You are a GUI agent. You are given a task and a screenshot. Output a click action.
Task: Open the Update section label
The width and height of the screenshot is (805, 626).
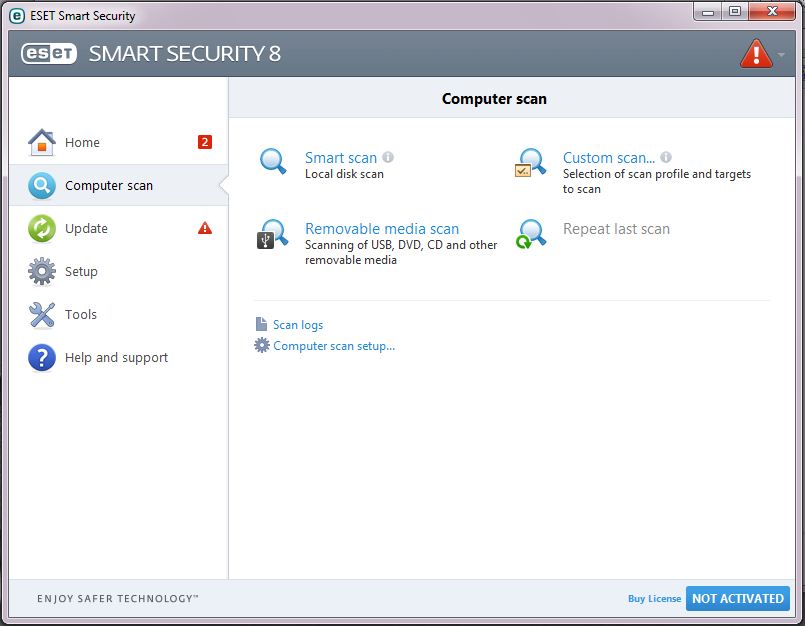[x=86, y=229]
